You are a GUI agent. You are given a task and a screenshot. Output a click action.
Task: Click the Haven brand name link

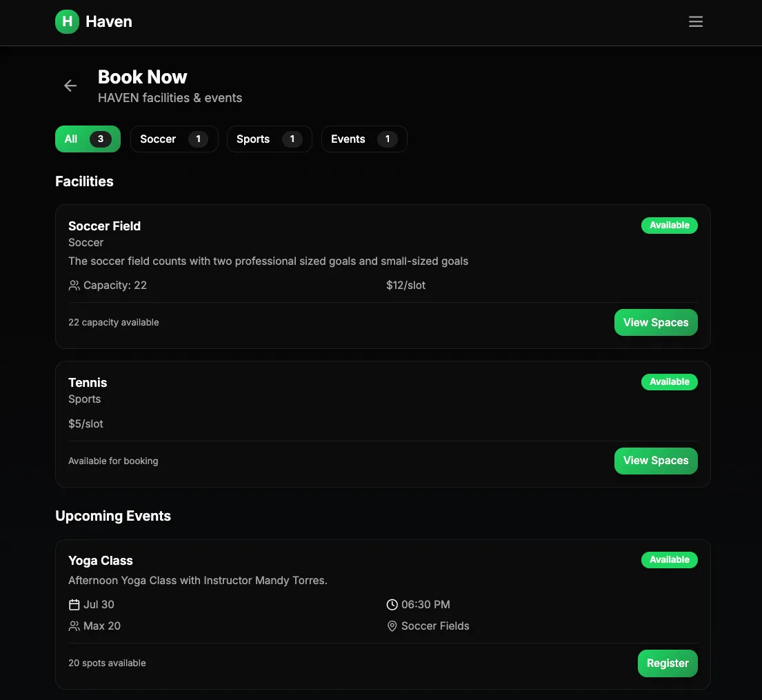(x=109, y=21)
